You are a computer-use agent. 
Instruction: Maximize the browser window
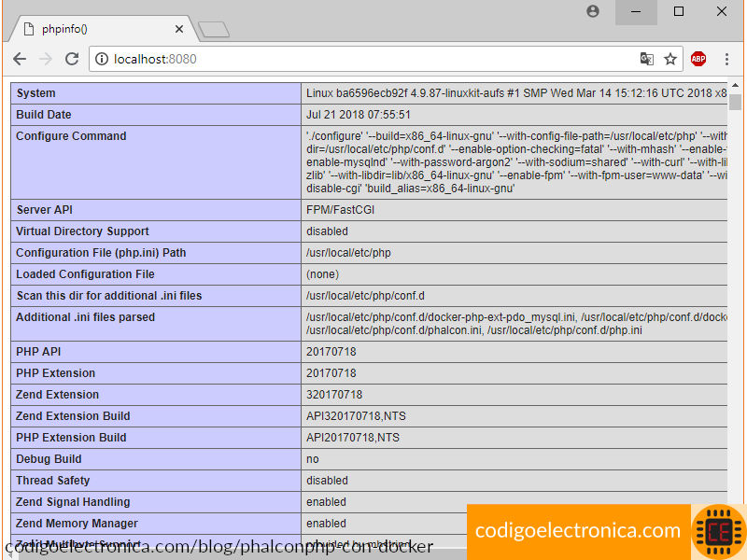[x=679, y=12]
